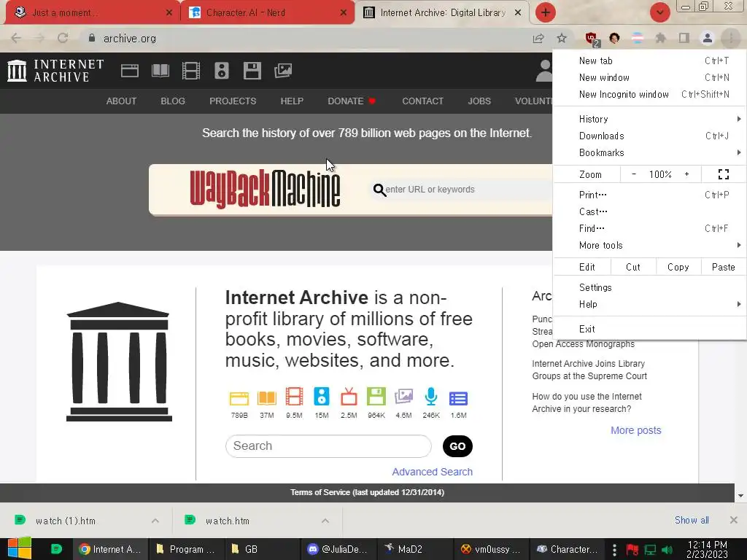747x560 pixels.
Task: Click the archive.org address bar
Action: pyautogui.click(x=305, y=38)
